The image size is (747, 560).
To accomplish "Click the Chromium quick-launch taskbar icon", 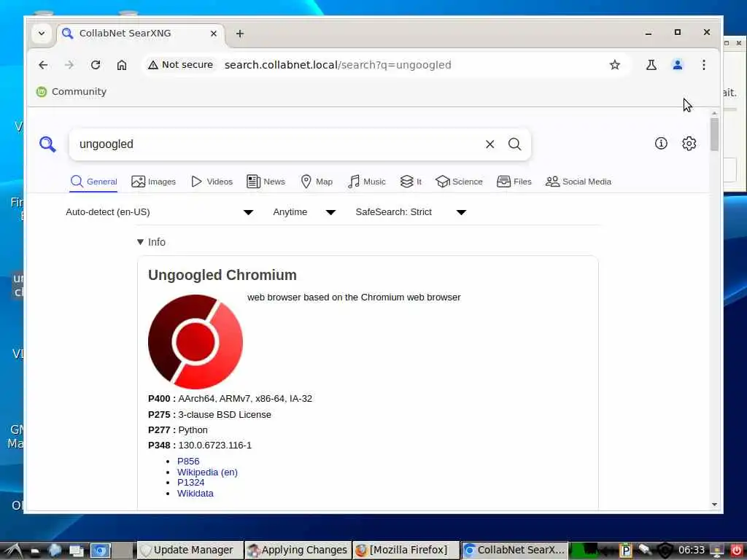I will pos(101,551).
